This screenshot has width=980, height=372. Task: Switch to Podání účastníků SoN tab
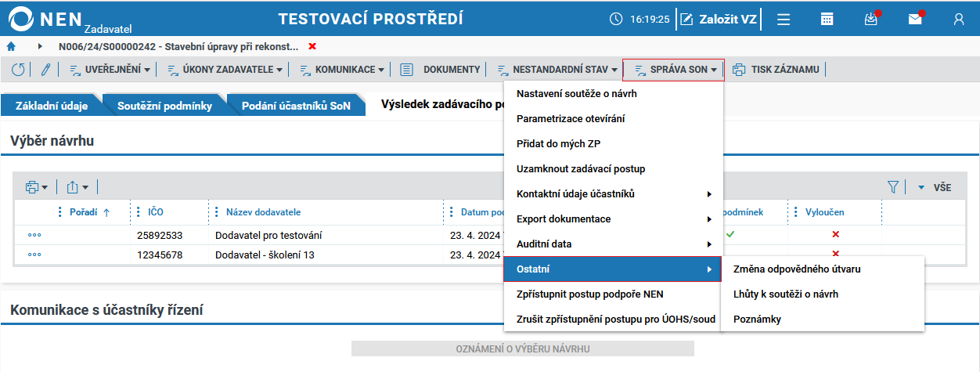coord(296,106)
